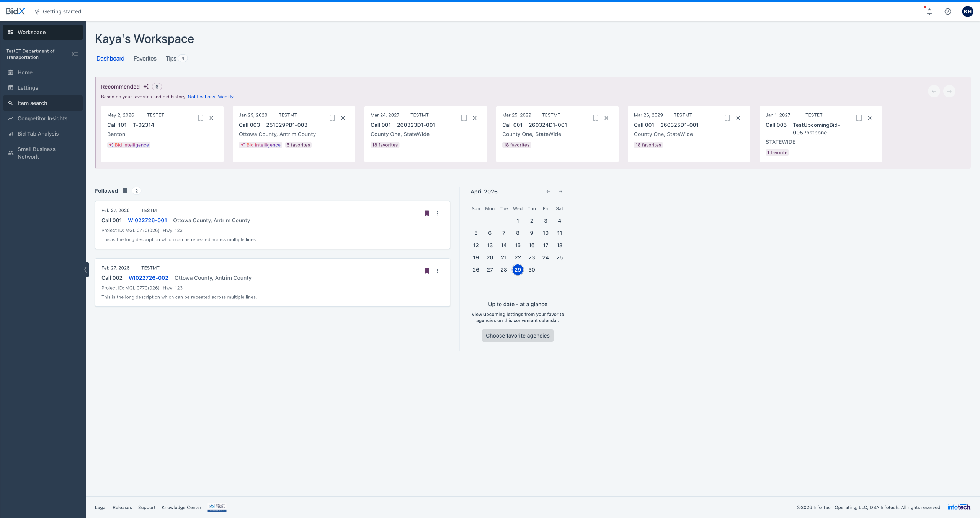Image resolution: width=980 pixels, height=518 pixels.
Task: Go to next month in calendar
Action: [x=560, y=192]
